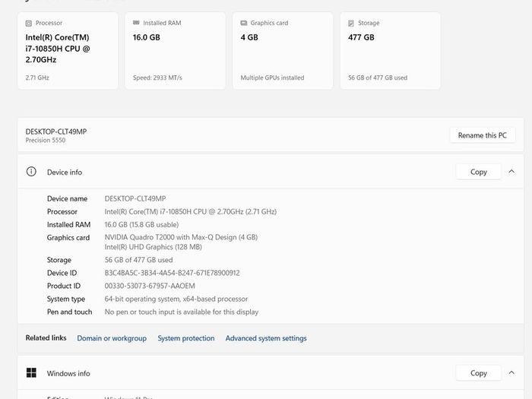Image resolution: width=532 pixels, height=399 pixels.
Task: Click the Graphics card icon
Action: [244, 23]
